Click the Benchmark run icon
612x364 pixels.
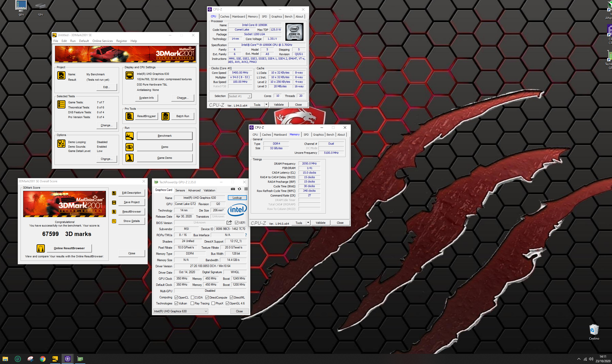point(130,136)
